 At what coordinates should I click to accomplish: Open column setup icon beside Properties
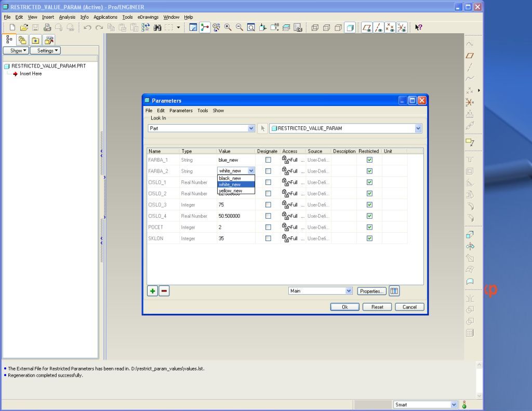click(x=394, y=291)
